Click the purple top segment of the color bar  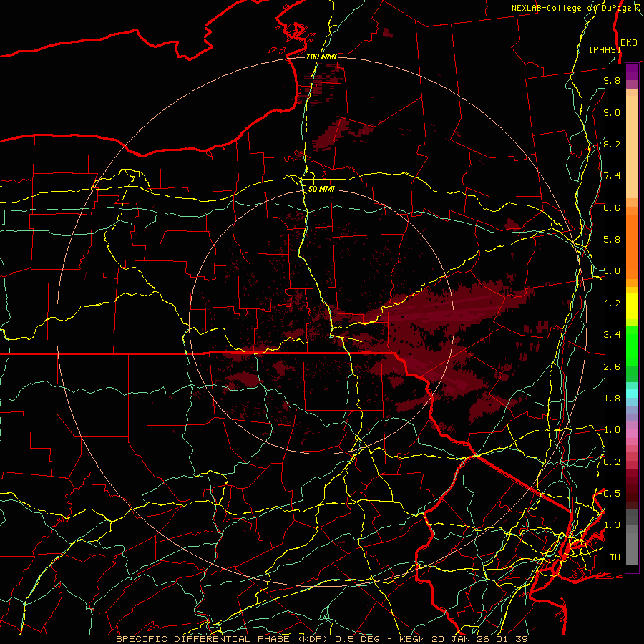[632, 72]
